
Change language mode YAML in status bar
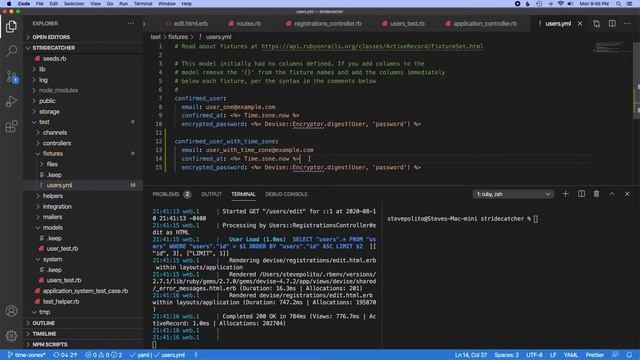(570, 355)
